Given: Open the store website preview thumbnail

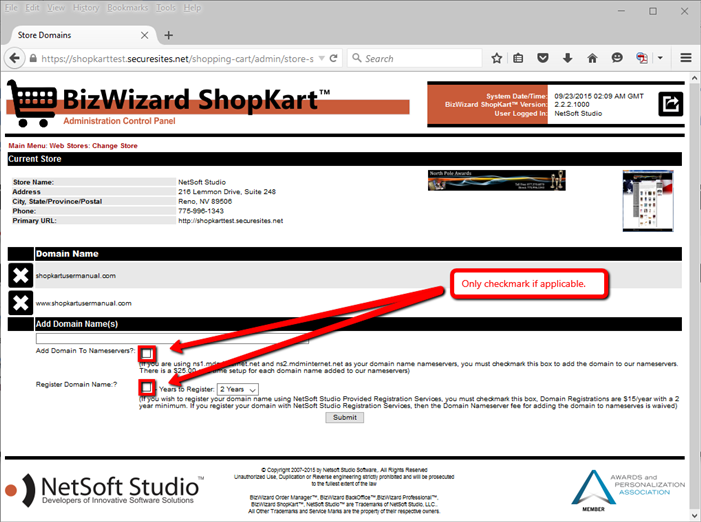Looking at the screenshot, I should (647, 201).
